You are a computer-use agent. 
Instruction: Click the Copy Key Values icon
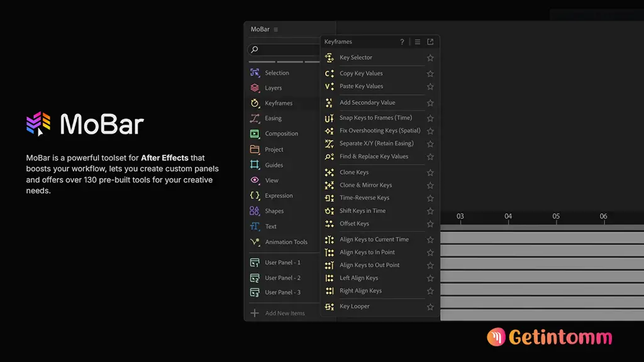pos(330,74)
